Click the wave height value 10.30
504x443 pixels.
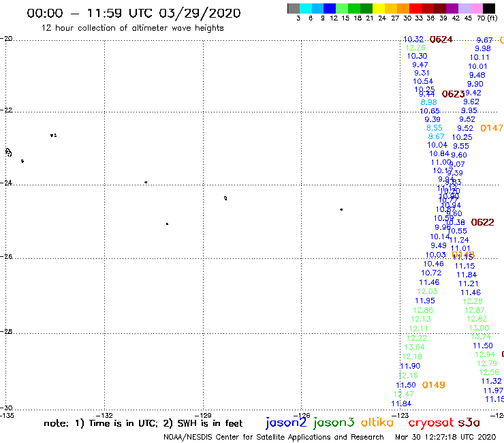pos(418,56)
